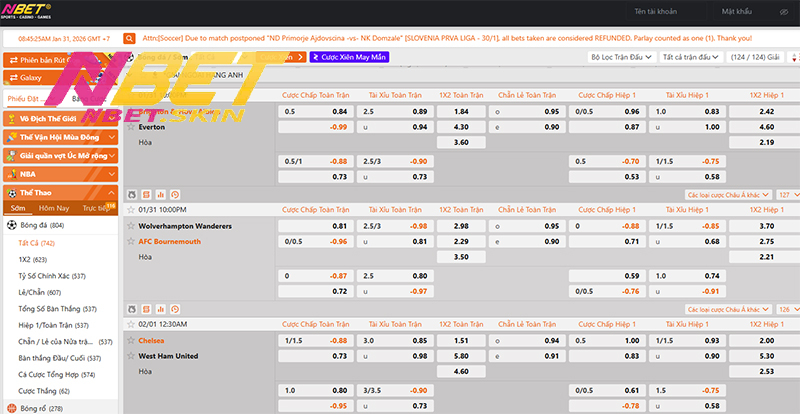Select the Bóng rổ basketball icon

(x=10, y=408)
